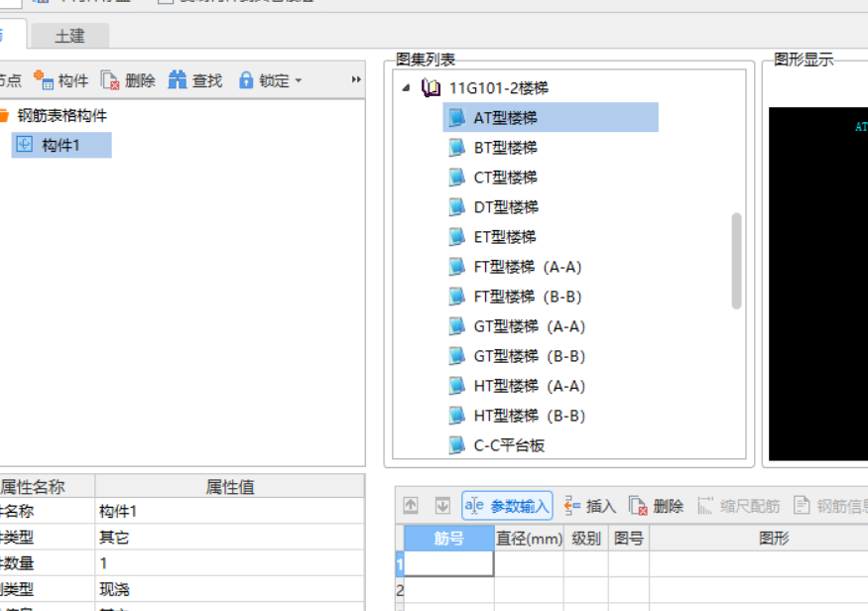Select row header 2 in rebar table
This screenshot has height=611, width=868.
[400, 590]
